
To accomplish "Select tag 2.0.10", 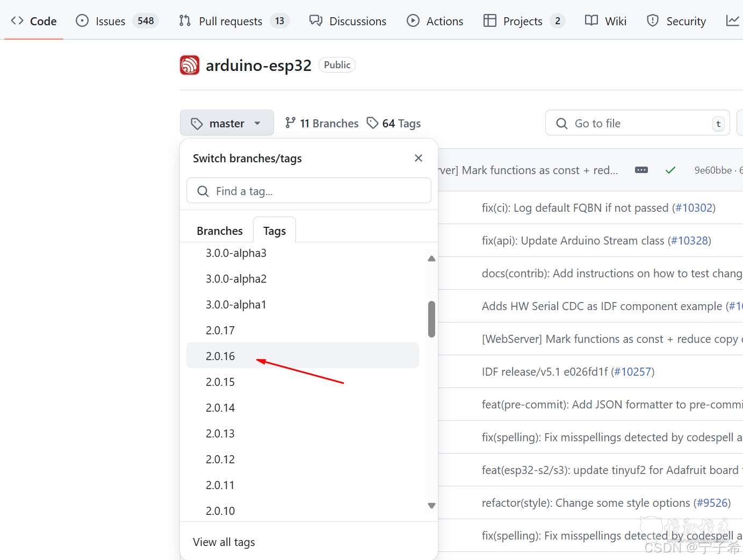I will pyautogui.click(x=302, y=511).
